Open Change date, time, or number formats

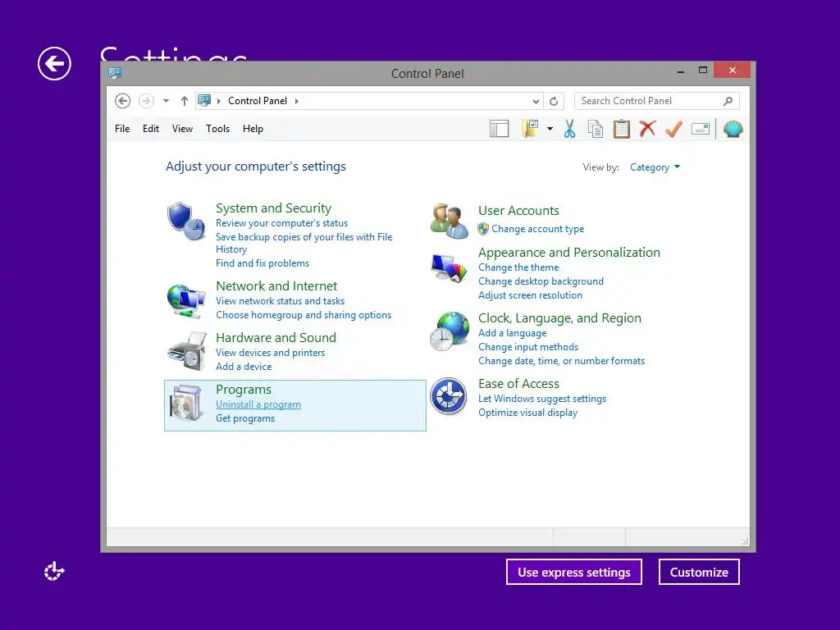561,361
